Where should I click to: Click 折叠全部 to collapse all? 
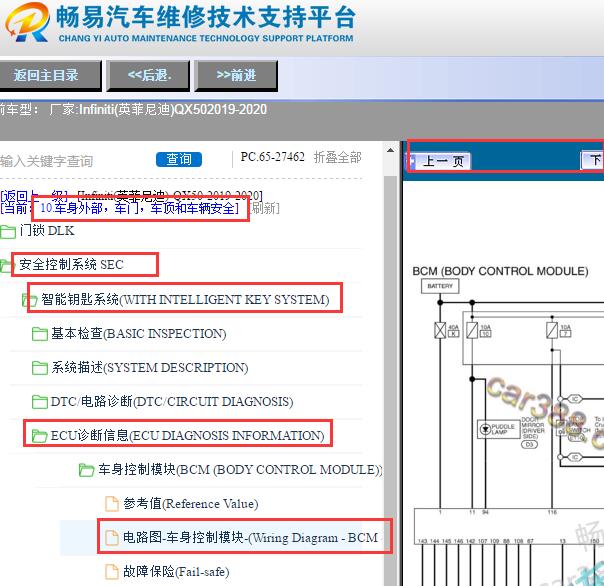(x=337, y=157)
